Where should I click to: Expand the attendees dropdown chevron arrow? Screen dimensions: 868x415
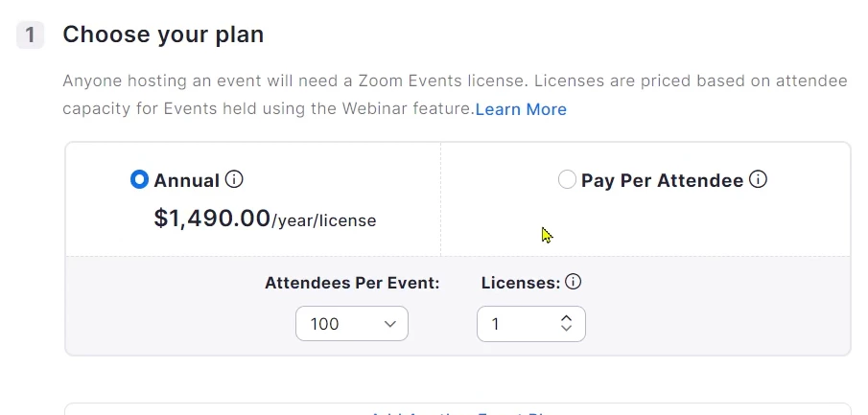click(x=390, y=324)
